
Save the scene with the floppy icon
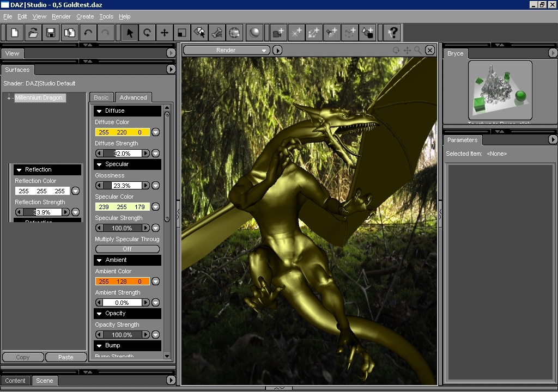click(51, 33)
